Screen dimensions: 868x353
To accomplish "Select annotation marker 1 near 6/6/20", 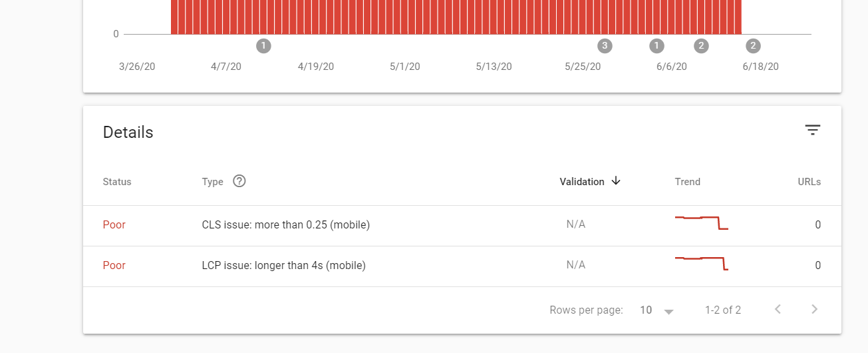I will click(x=656, y=46).
